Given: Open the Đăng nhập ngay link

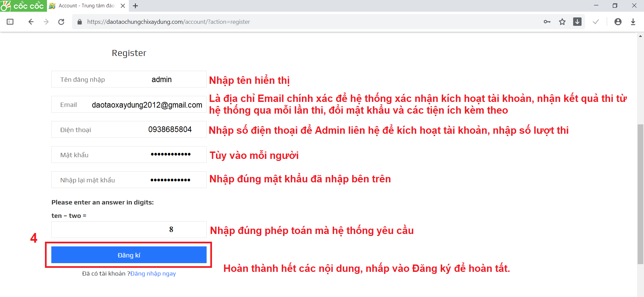Looking at the screenshot, I should click(153, 274).
